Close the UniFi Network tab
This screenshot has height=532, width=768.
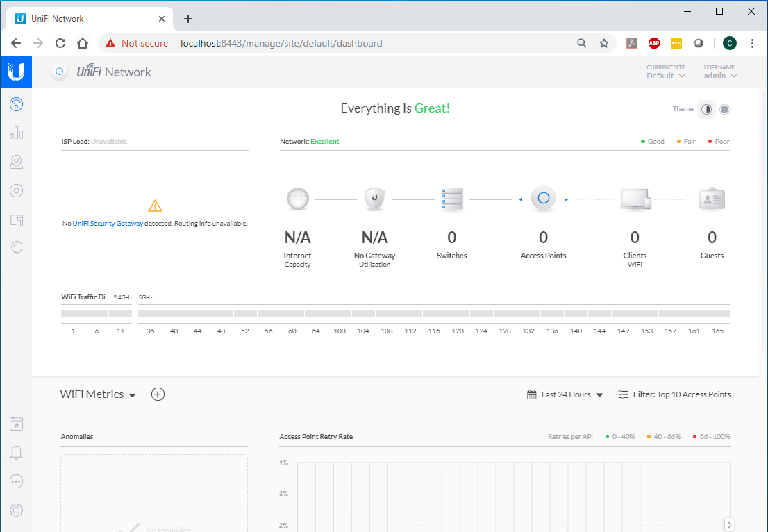coord(162,19)
